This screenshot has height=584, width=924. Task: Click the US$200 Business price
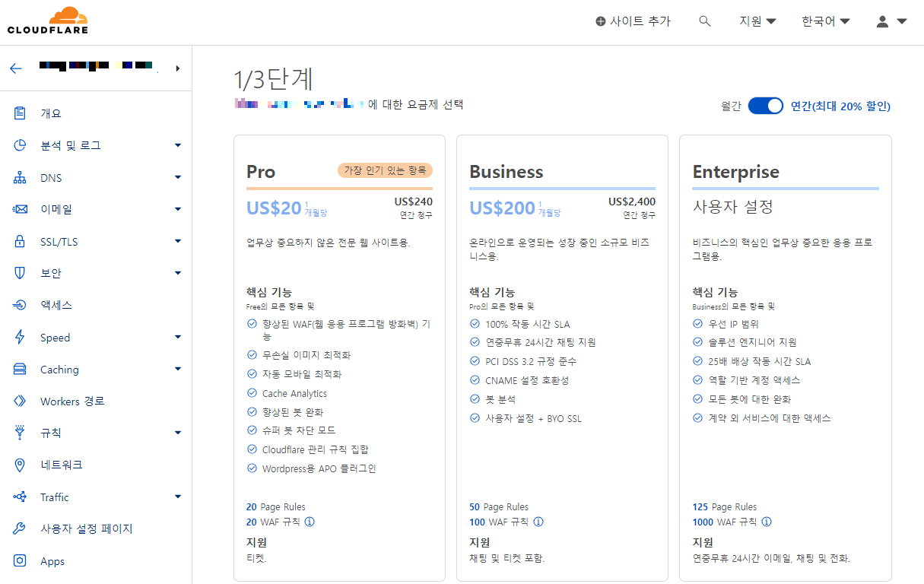point(502,208)
